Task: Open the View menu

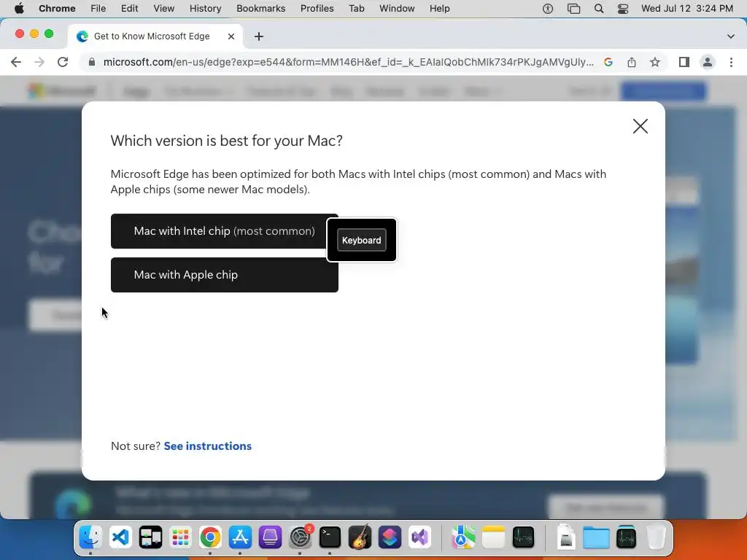Action: (x=164, y=9)
